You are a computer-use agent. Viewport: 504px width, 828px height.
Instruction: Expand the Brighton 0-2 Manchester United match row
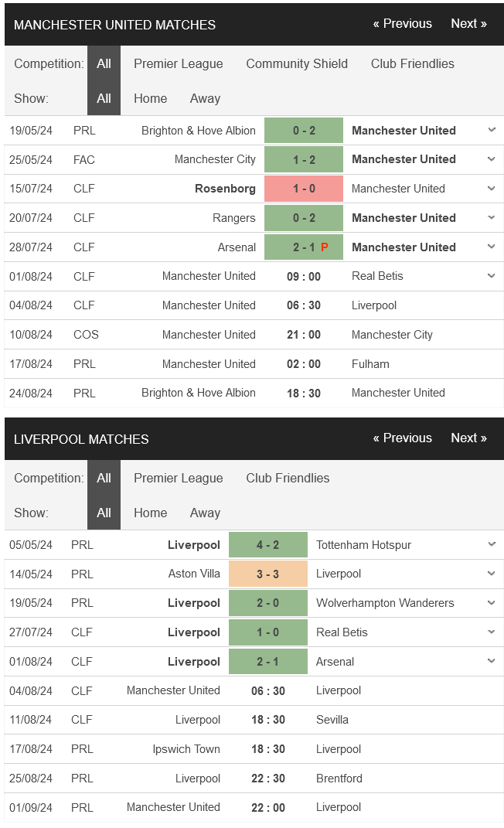[x=492, y=130]
